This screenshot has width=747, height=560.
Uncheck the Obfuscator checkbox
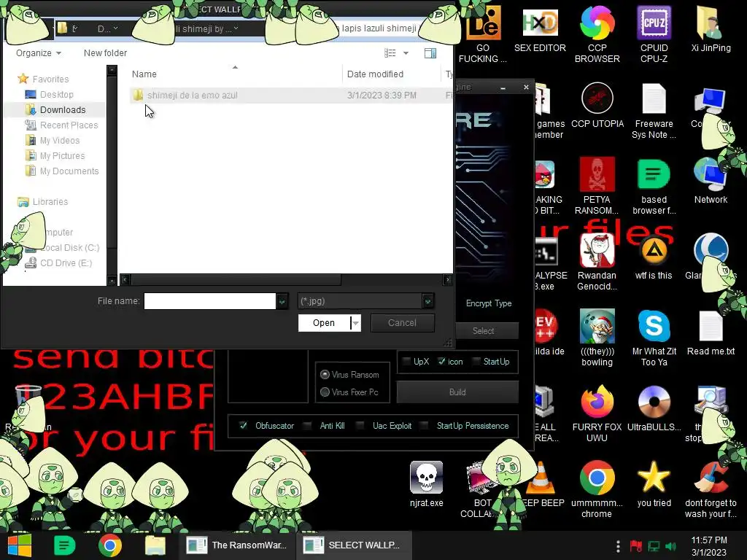tap(244, 426)
